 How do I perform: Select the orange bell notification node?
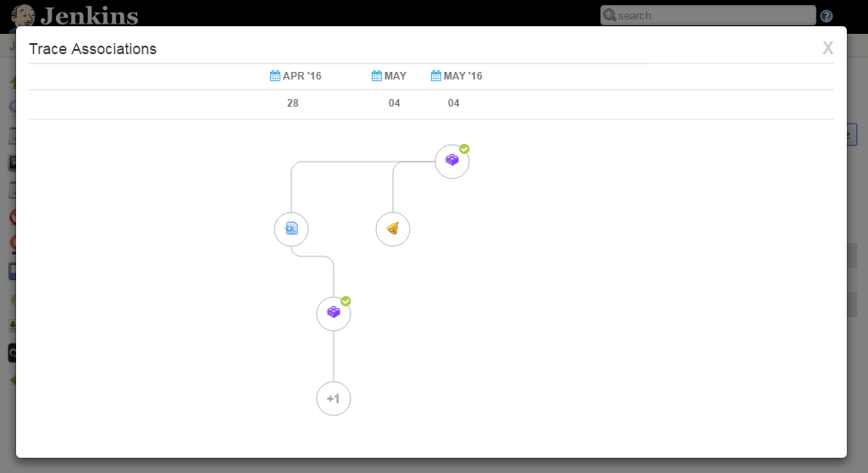coord(393,229)
